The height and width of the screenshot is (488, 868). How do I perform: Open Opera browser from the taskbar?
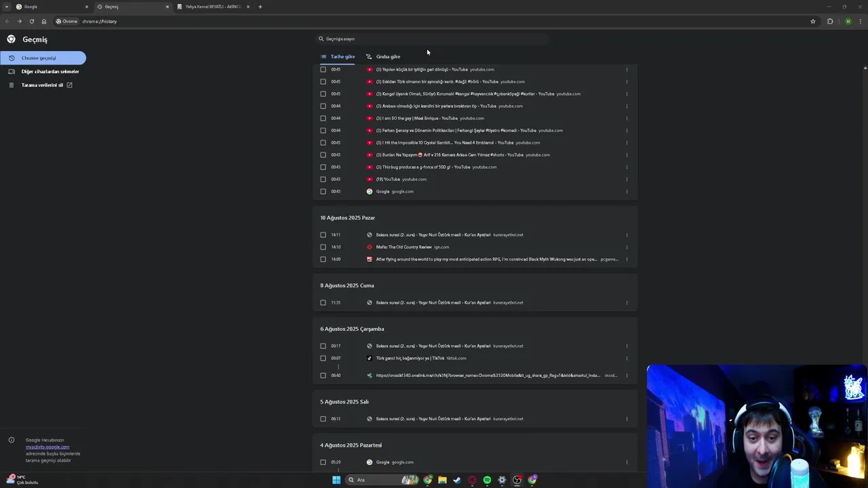coord(472,480)
